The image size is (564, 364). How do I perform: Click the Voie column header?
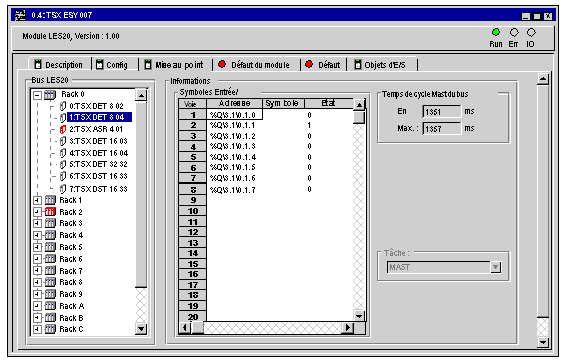pyautogui.click(x=192, y=104)
